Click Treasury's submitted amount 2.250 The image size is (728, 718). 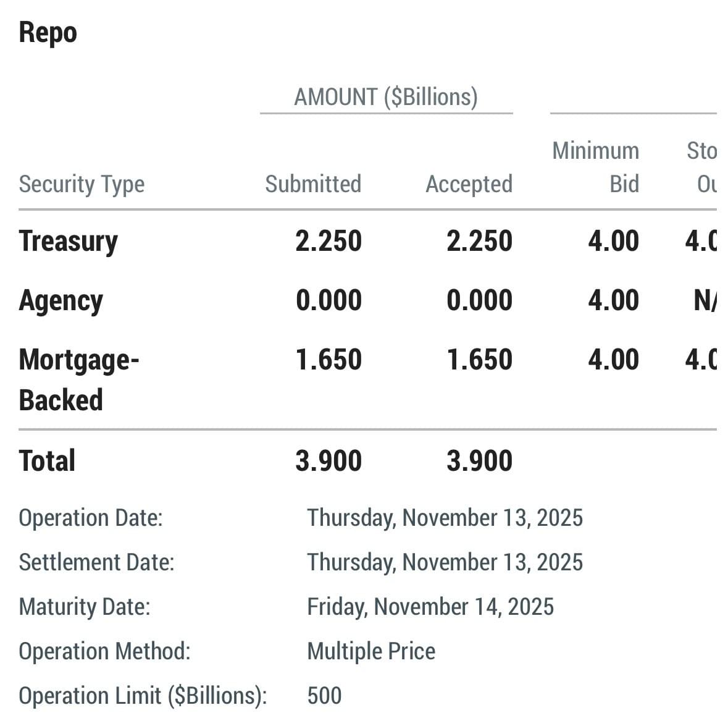click(328, 241)
